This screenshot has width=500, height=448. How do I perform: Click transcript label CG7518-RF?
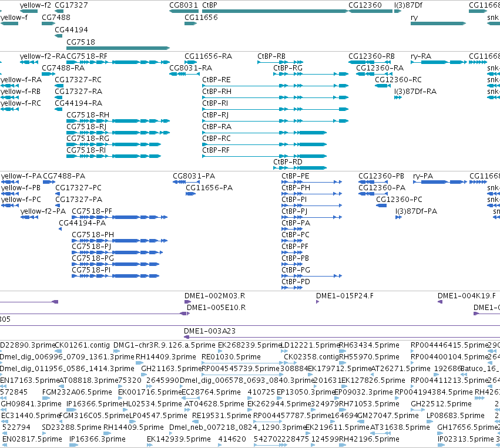click(87, 56)
